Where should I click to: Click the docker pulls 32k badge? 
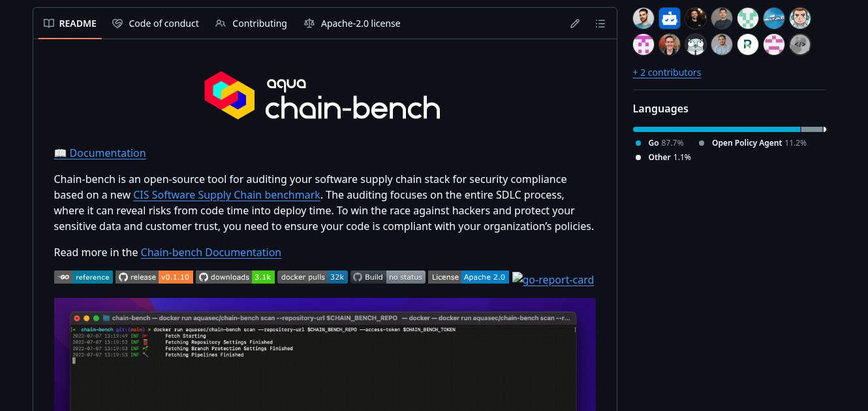312,276
